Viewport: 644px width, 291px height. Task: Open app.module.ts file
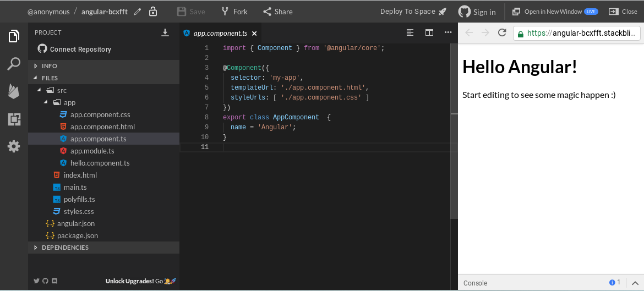click(x=92, y=151)
